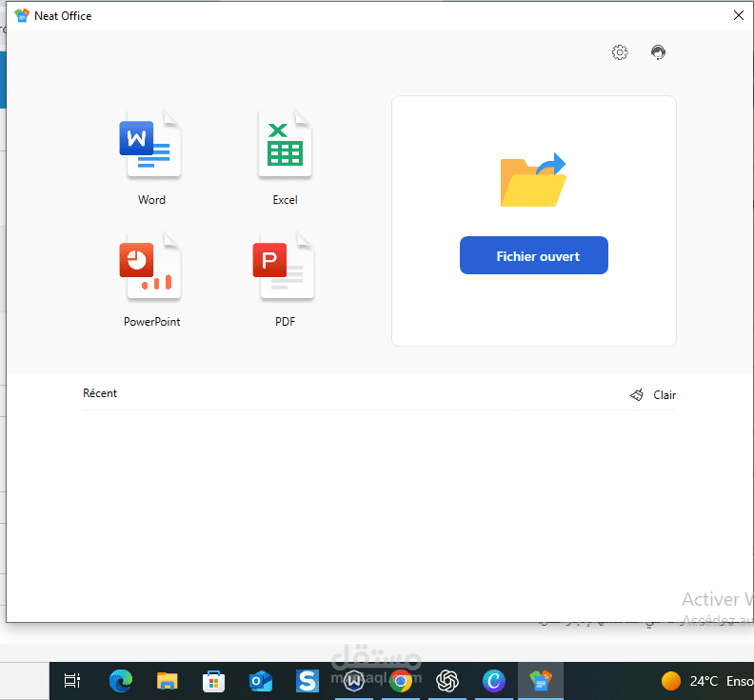Click the 24°C weather widget
This screenshot has height=700, width=754.
click(705, 681)
